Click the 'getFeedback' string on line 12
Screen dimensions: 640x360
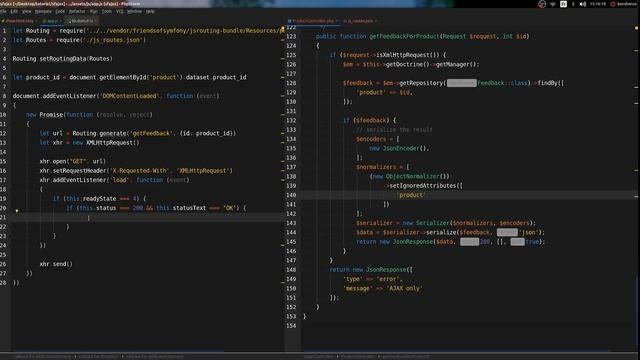tap(151, 133)
